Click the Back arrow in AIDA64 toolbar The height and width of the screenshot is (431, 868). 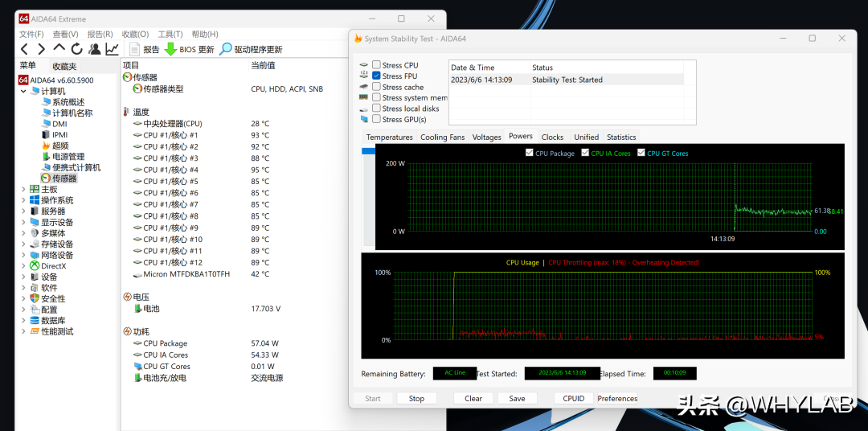(24, 49)
